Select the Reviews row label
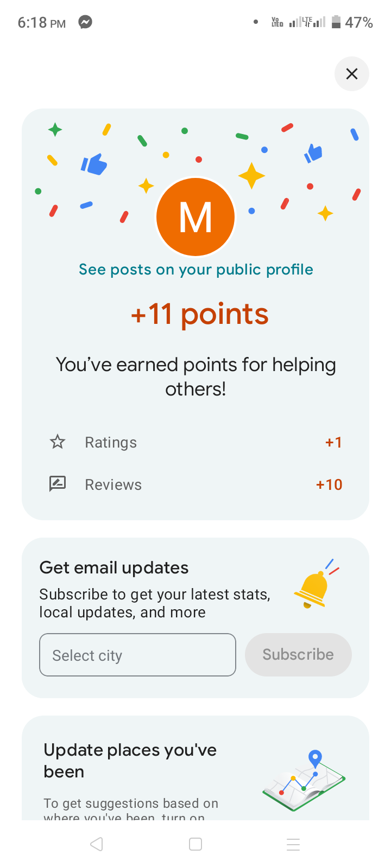This screenshot has height=868, width=391. pos(113,485)
